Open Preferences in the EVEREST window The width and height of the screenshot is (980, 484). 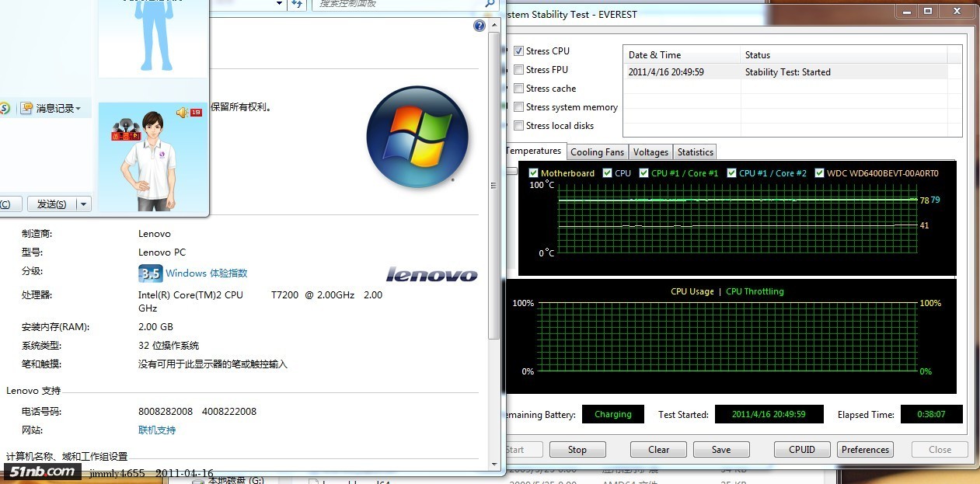click(866, 450)
